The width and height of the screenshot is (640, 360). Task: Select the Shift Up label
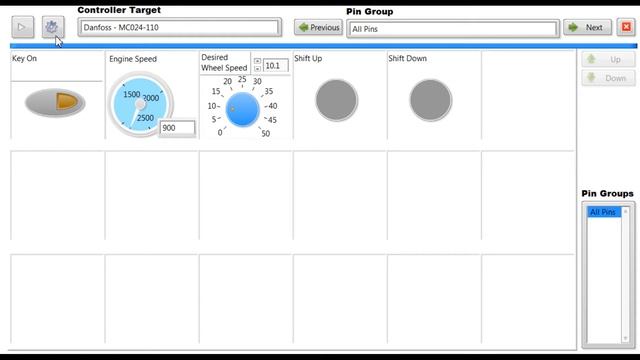point(308,58)
